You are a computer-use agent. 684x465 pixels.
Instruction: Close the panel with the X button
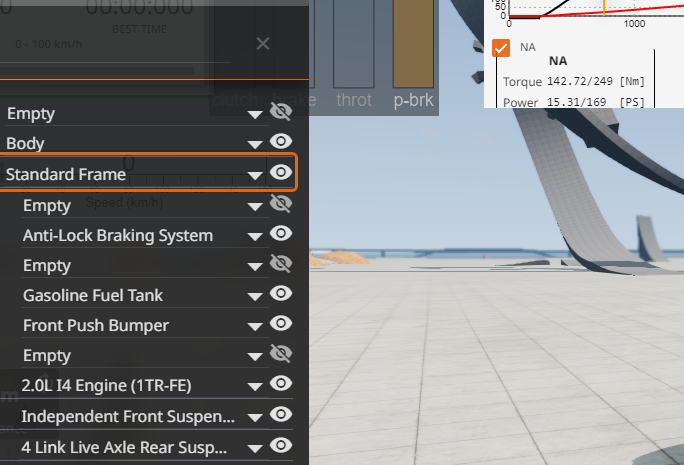[262, 44]
